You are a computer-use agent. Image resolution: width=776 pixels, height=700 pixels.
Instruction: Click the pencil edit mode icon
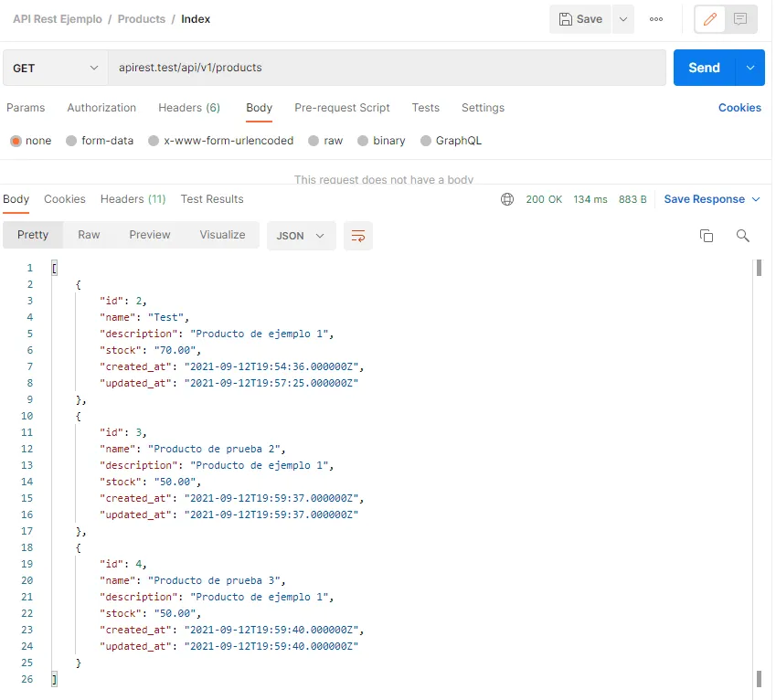coord(709,19)
